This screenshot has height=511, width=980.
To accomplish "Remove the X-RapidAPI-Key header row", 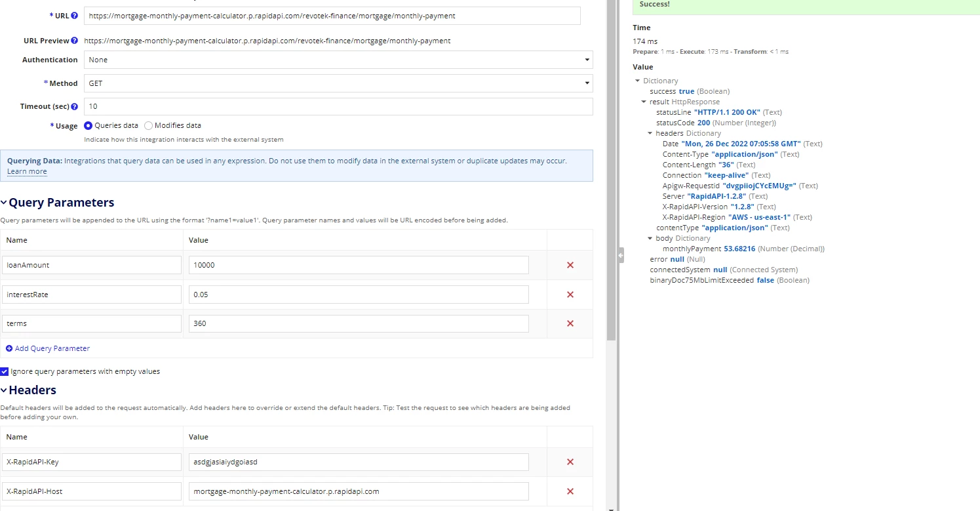I will tap(570, 462).
